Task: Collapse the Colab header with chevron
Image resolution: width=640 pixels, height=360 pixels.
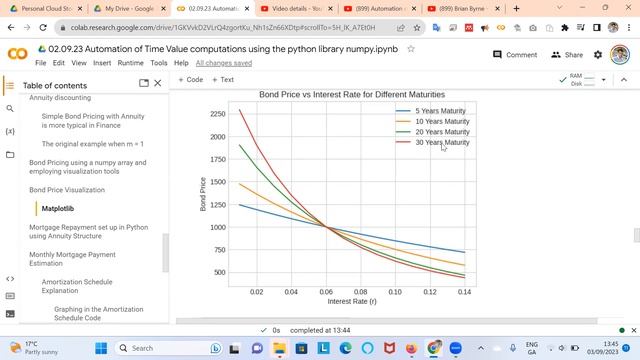Action: click(x=624, y=80)
